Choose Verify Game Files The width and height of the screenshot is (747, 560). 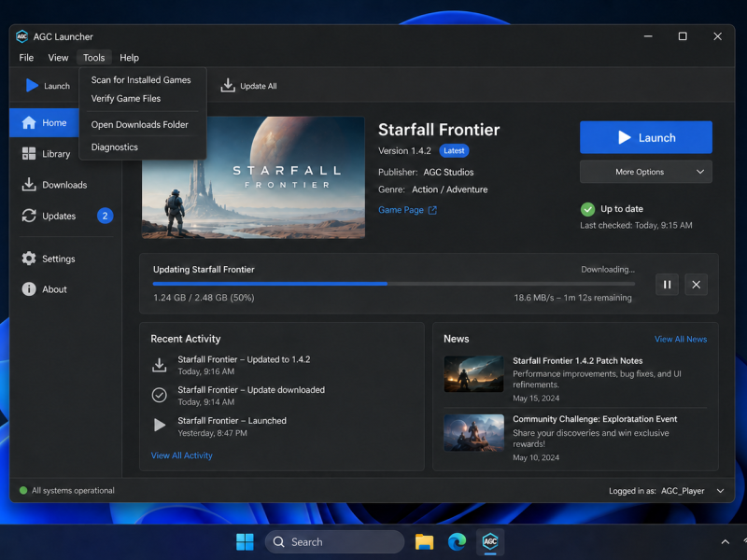point(126,99)
